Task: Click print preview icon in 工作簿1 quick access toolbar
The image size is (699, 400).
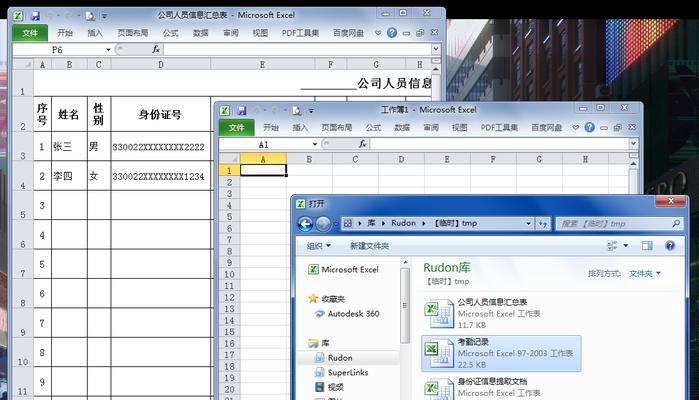Action: [297, 110]
